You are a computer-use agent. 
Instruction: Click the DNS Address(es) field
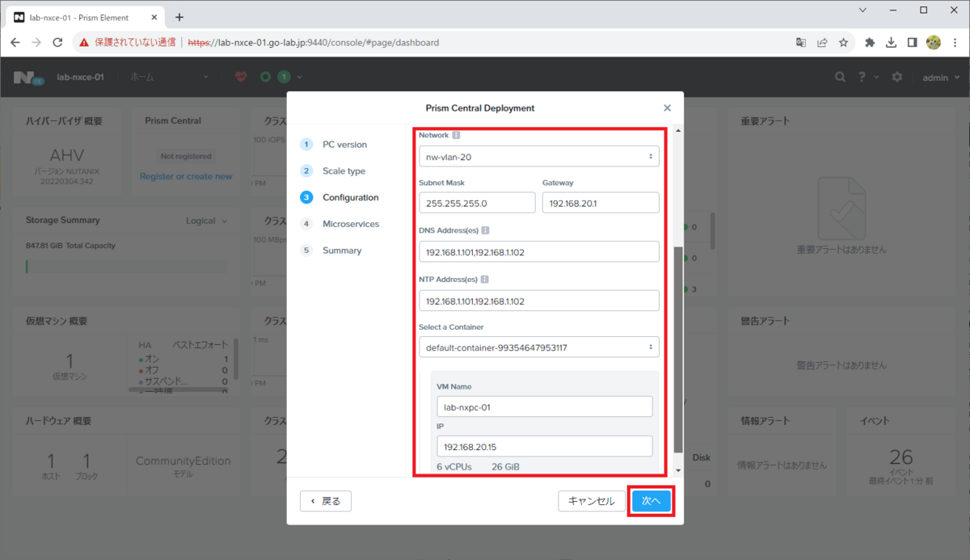[x=539, y=251]
